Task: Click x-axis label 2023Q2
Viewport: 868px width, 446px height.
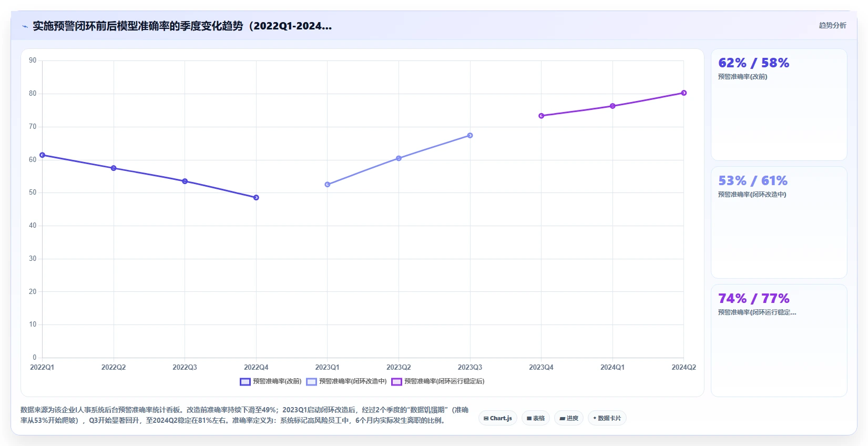Action: click(399, 367)
